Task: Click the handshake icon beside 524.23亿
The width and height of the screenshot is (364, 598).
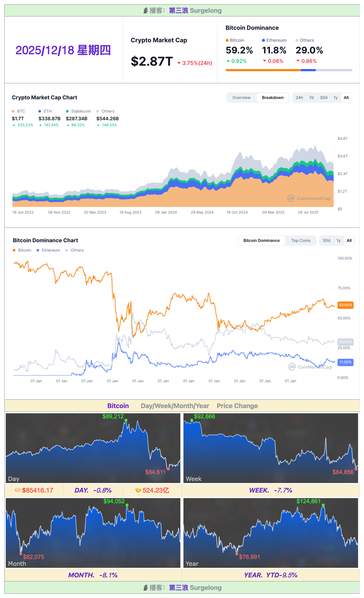Action: (x=138, y=490)
